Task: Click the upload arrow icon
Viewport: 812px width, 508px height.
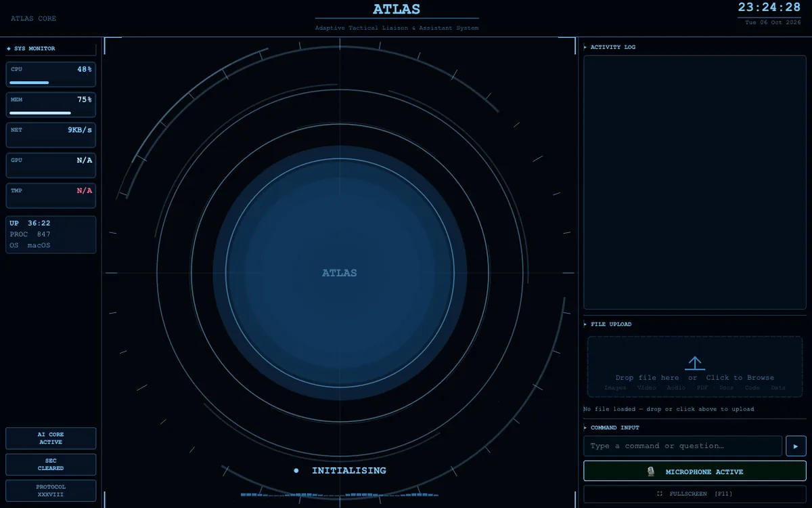Action: 695,363
